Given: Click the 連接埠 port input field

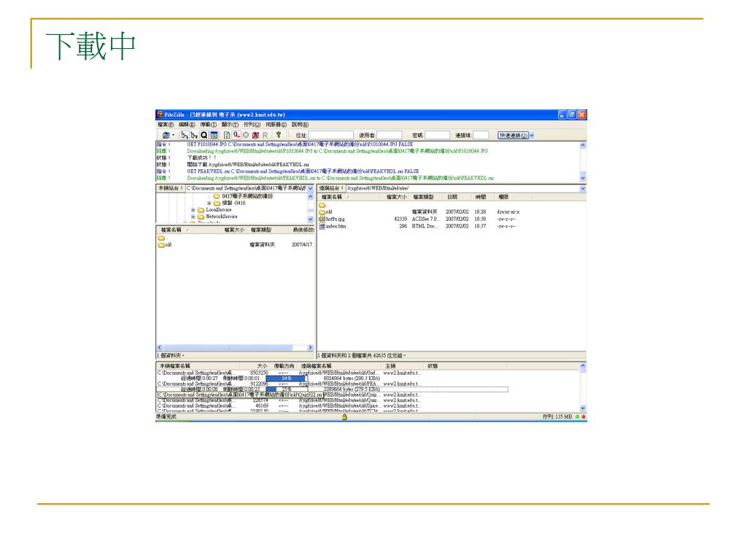Looking at the screenshot, I should coord(481,135).
